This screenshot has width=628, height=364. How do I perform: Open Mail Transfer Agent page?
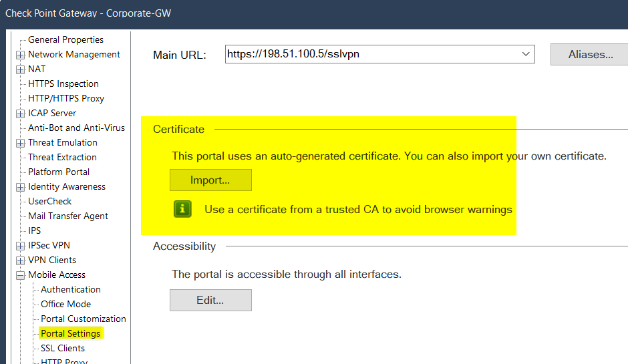[68, 216]
